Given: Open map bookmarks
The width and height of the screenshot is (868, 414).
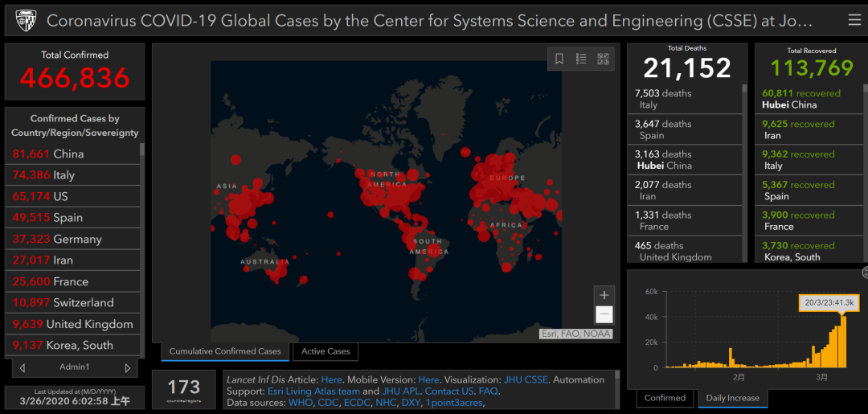Looking at the screenshot, I should pyautogui.click(x=559, y=59).
